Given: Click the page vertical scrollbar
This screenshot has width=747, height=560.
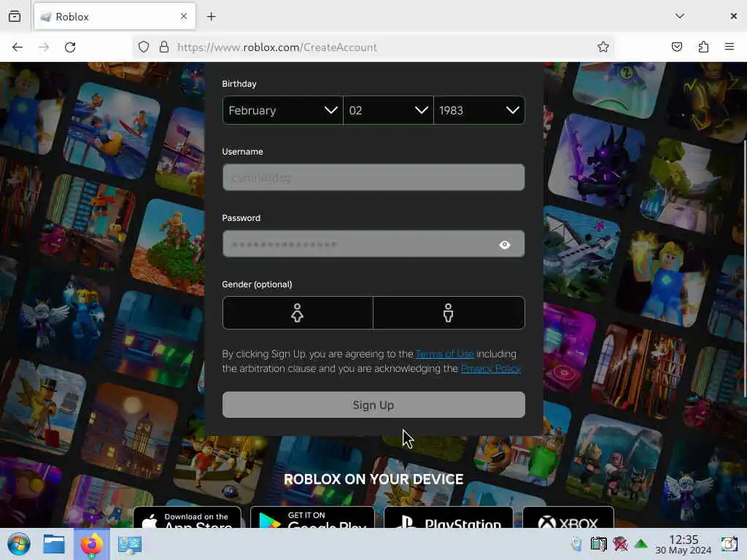Looking at the screenshot, I should click(x=744, y=268).
